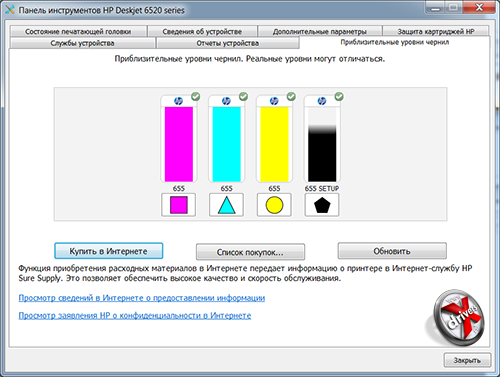Click the 655 SETUP cartridge label
This screenshot has height=377, width=500.
coord(322,189)
